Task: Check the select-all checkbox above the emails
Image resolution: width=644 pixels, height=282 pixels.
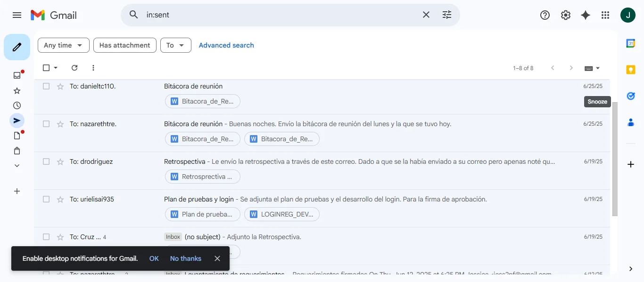Action: coord(46,68)
